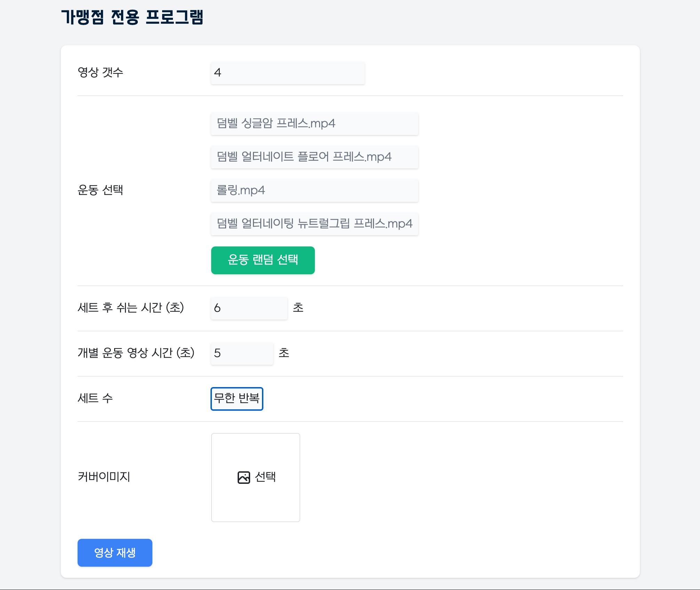The width and height of the screenshot is (700, 590).
Task: Click the 가맹점 전용 프로그램 page heading
Action: tap(132, 17)
